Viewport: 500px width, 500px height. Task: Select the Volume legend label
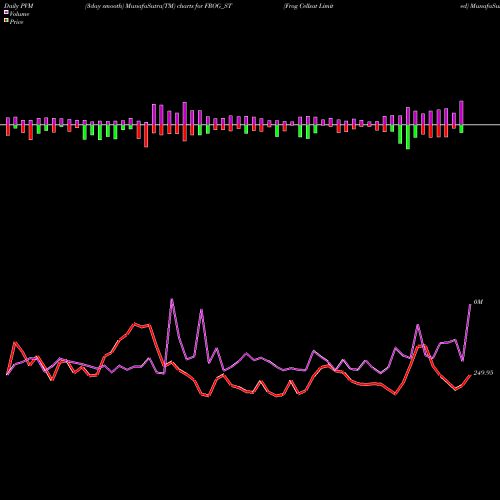point(19,14)
